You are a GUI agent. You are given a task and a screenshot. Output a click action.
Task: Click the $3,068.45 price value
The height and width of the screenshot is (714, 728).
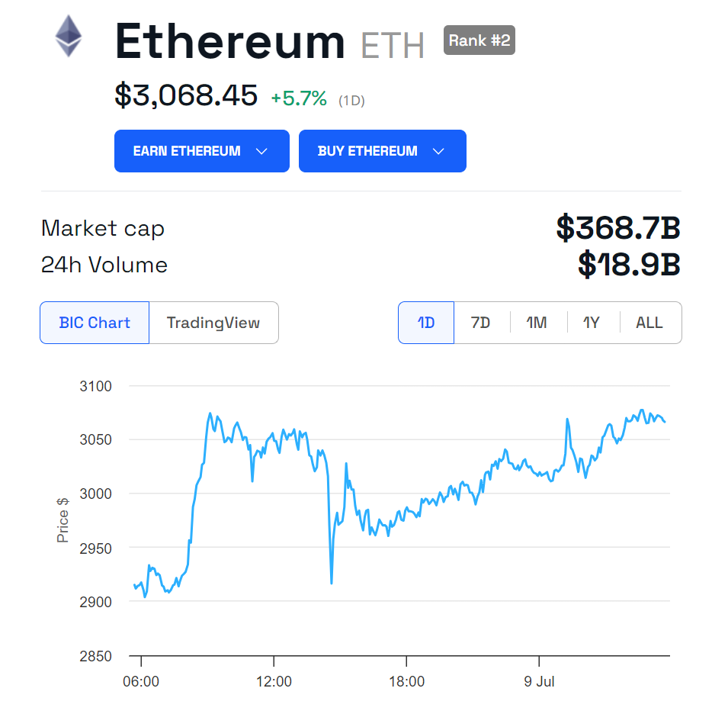[x=186, y=95]
